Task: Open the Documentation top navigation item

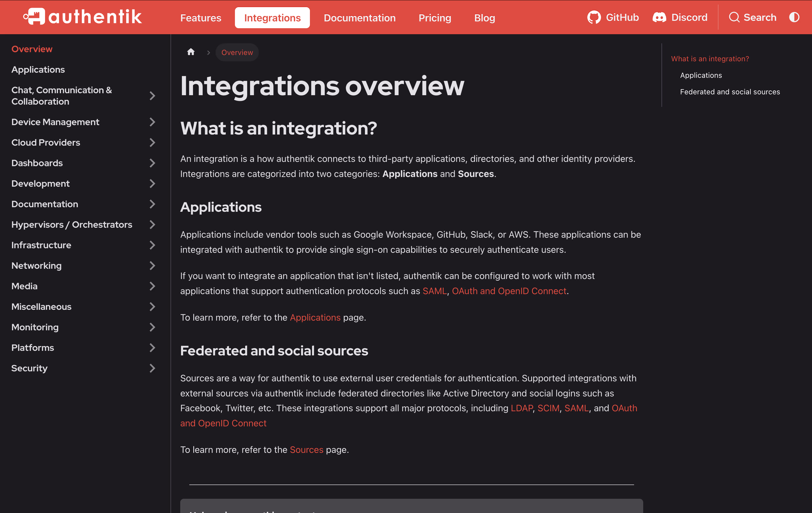Action: tap(360, 17)
